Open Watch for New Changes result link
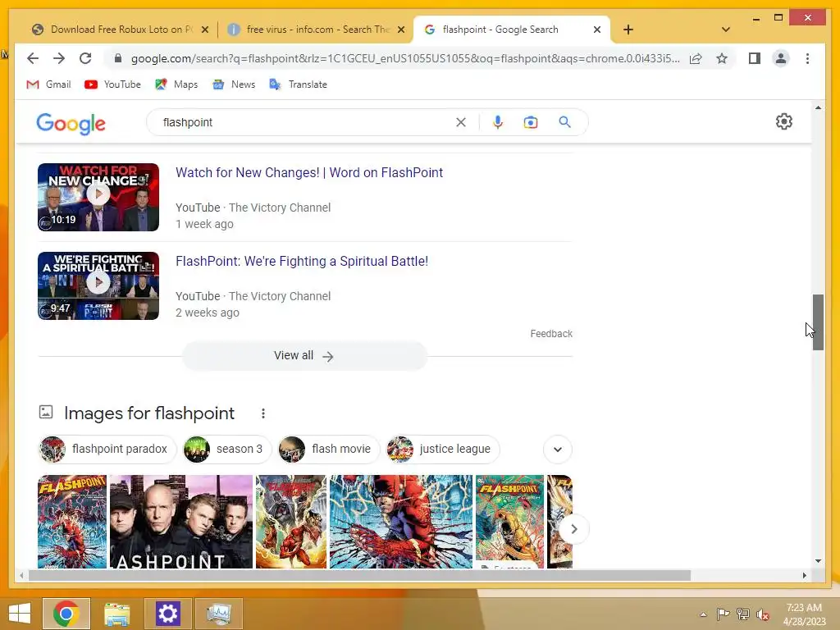 coord(309,172)
